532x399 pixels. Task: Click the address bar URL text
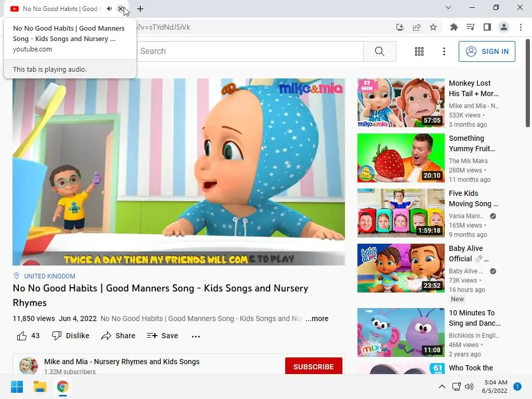164,27
